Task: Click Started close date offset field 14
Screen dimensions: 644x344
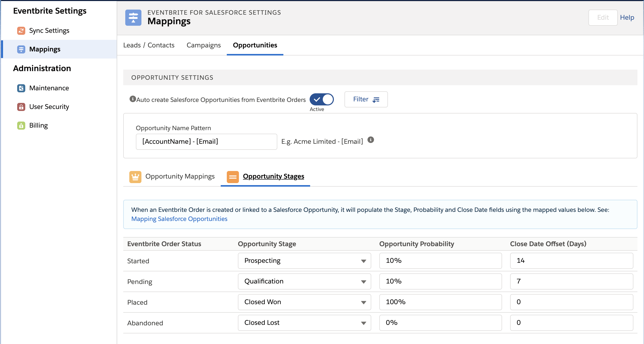Action: pyautogui.click(x=572, y=261)
